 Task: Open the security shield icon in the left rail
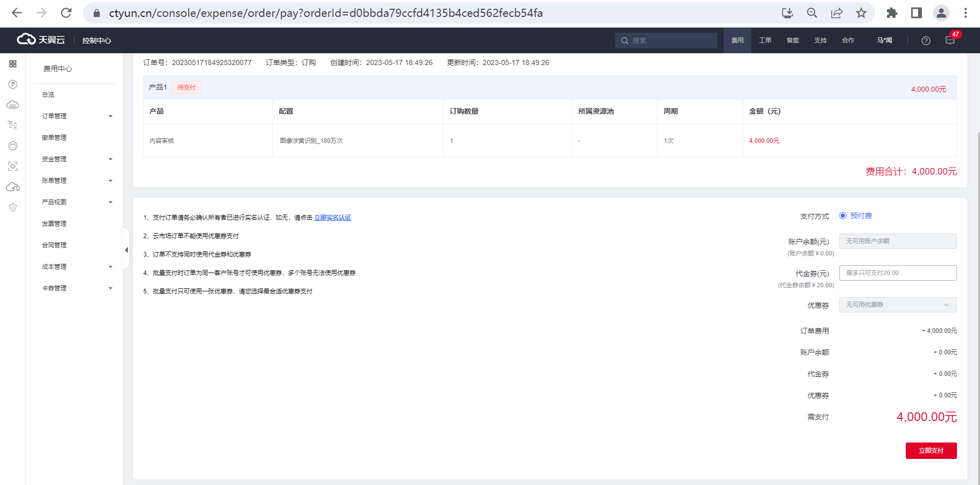(x=13, y=207)
